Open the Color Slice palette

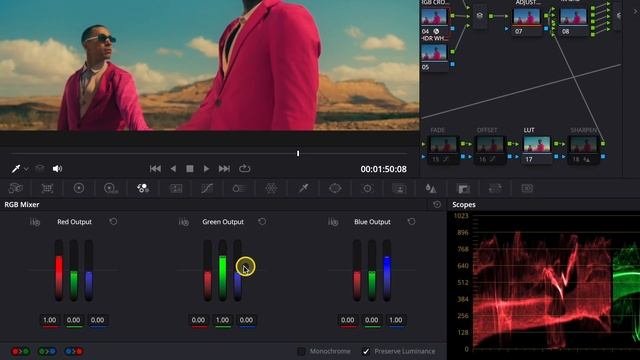coord(239,188)
